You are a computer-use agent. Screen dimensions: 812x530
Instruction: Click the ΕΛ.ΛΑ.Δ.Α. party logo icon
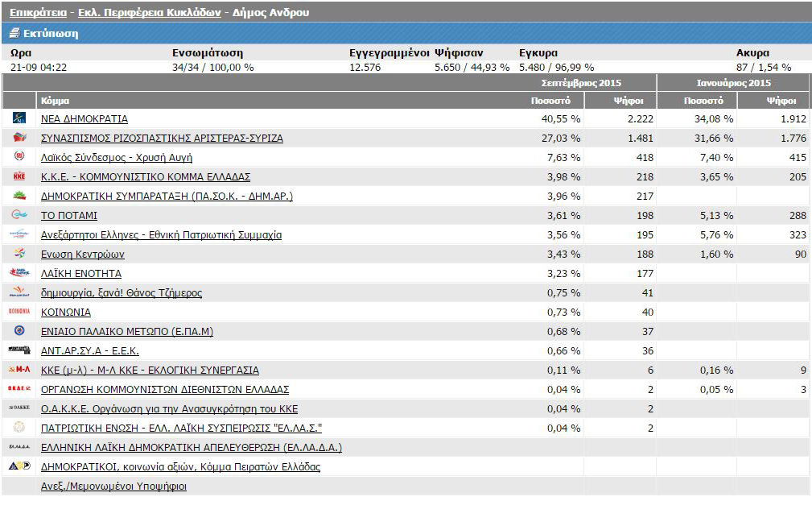[19, 446]
